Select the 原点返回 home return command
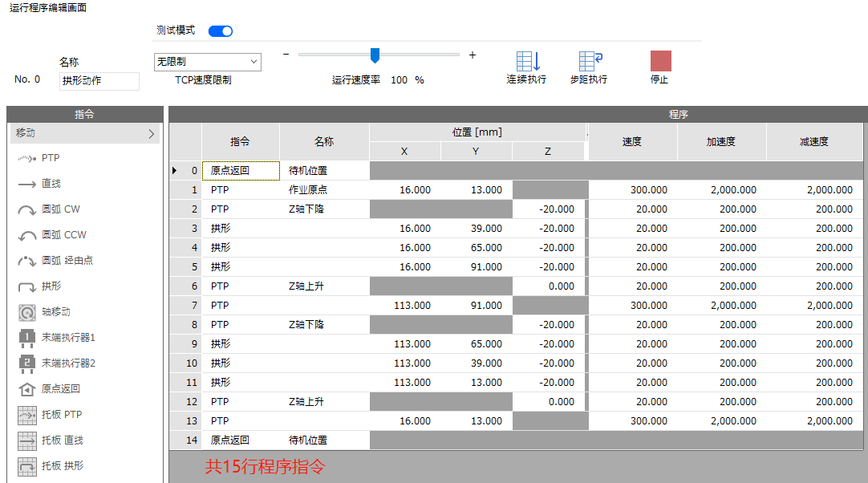This screenshot has width=868, height=483. tap(28, 389)
